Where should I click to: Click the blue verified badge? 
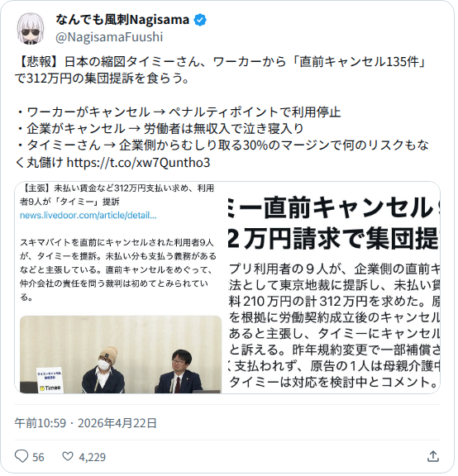click(x=200, y=20)
